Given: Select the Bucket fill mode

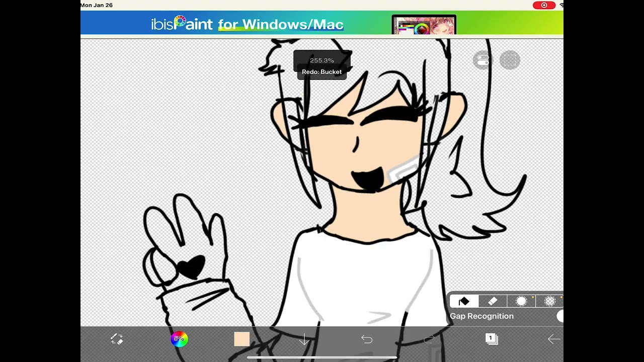Looking at the screenshot, I should click(464, 301).
